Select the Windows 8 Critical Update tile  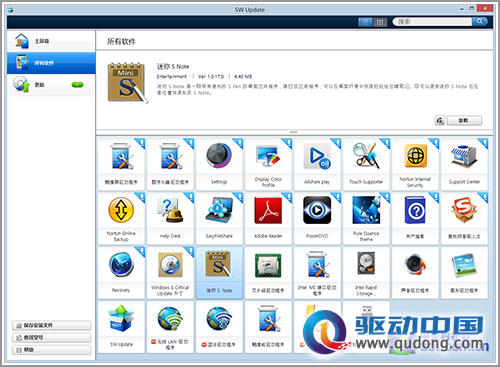[170, 273]
